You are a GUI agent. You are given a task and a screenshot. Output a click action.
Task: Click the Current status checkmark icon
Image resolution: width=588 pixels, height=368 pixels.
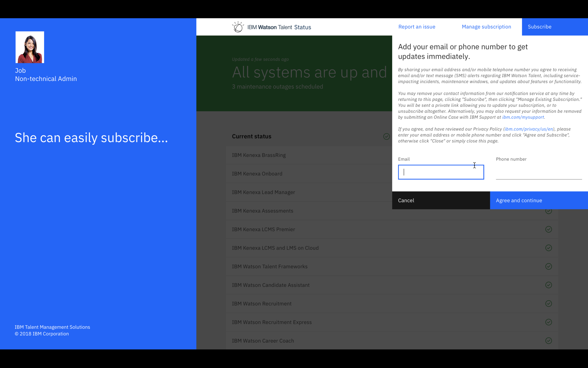point(386,137)
